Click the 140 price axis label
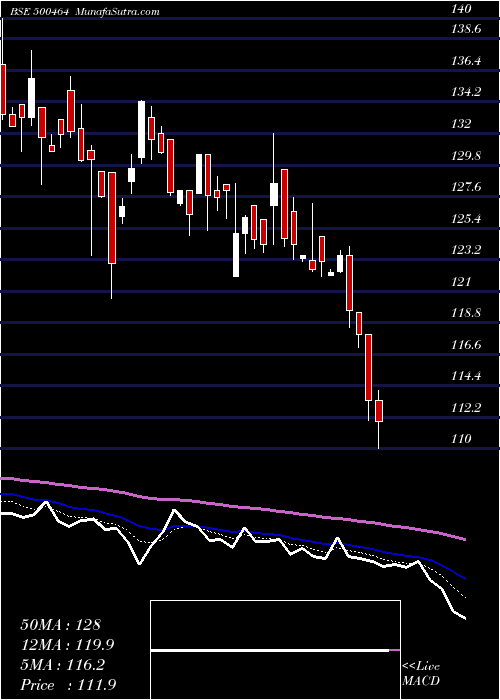This screenshot has height=700, width=500. tap(462, 9)
